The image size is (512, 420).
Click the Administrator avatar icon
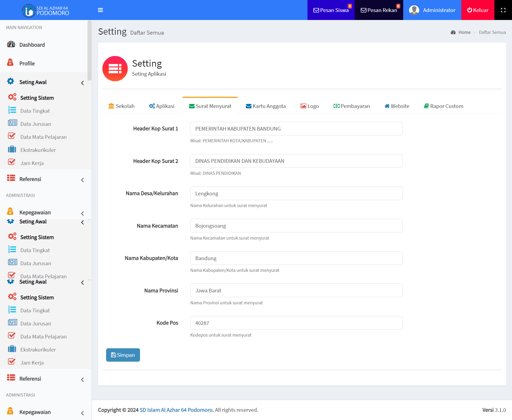(x=414, y=10)
